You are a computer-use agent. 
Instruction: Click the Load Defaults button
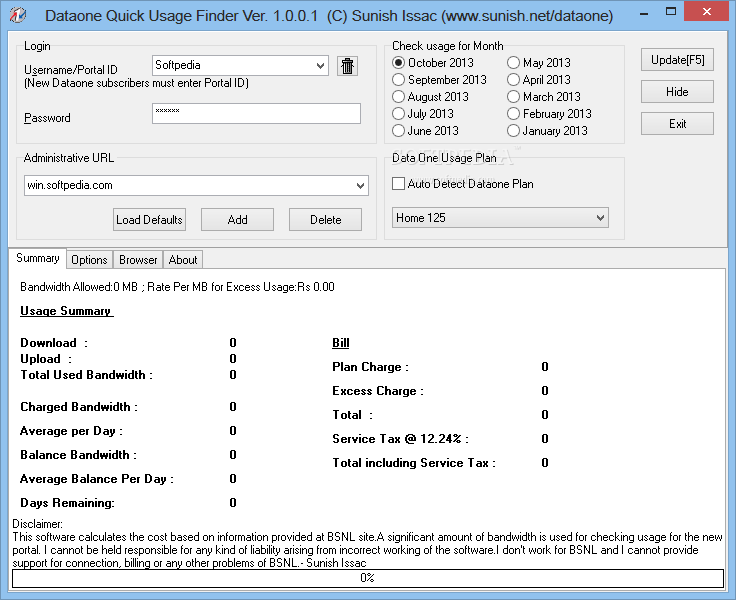[x=149, y=220]
